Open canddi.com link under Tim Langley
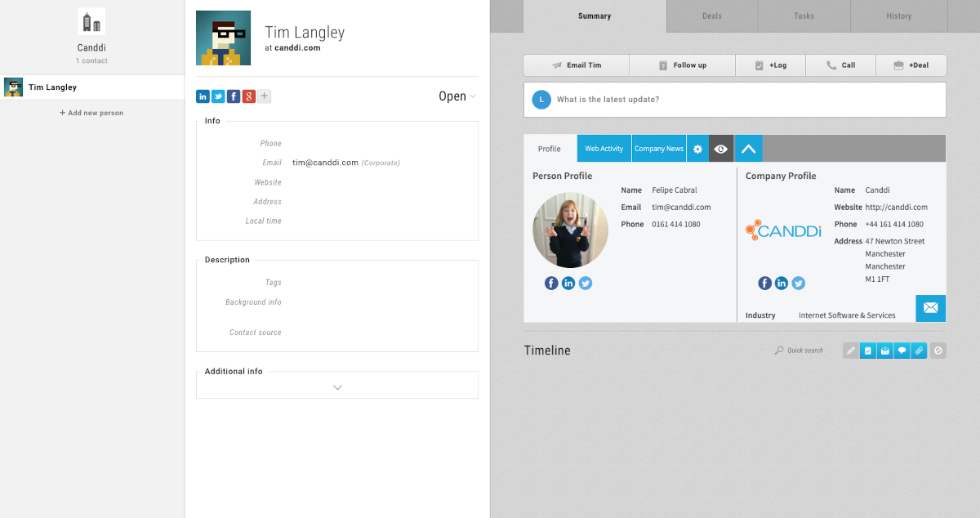980x518 pixels. click(x=297, y=48)
